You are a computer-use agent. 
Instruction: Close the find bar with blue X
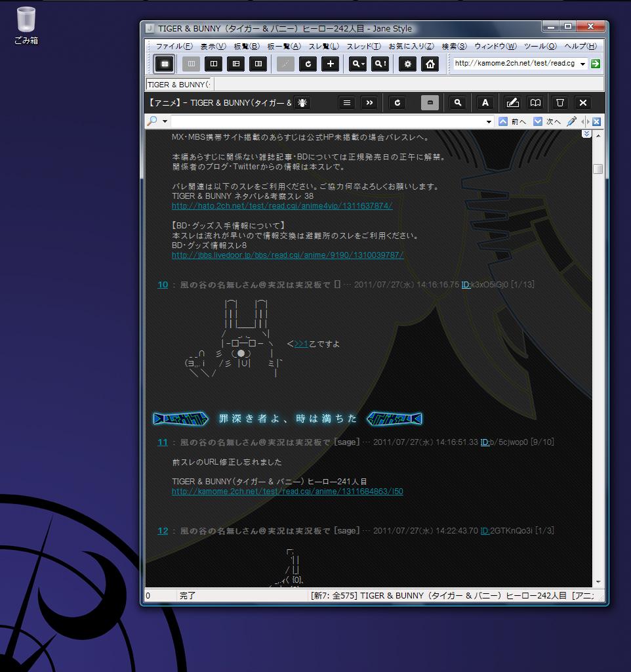596,121
